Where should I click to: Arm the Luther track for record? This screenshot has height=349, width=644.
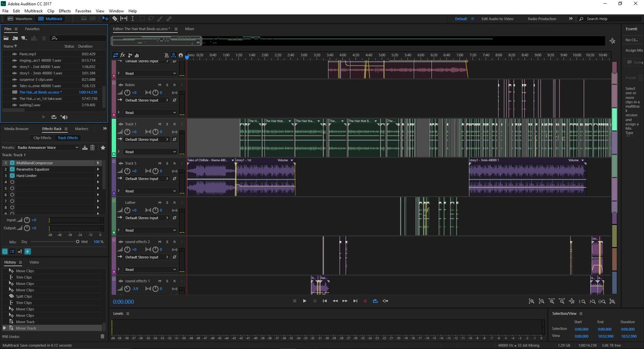(174, 203)
